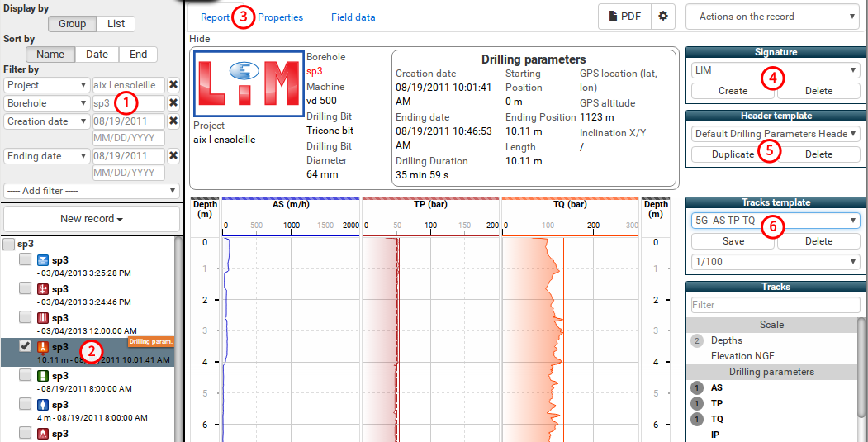Uncheck the selected drilling parameters record checkbox
Screen dimensions: 868x442
pyautogui.click(x=25, y=346)
